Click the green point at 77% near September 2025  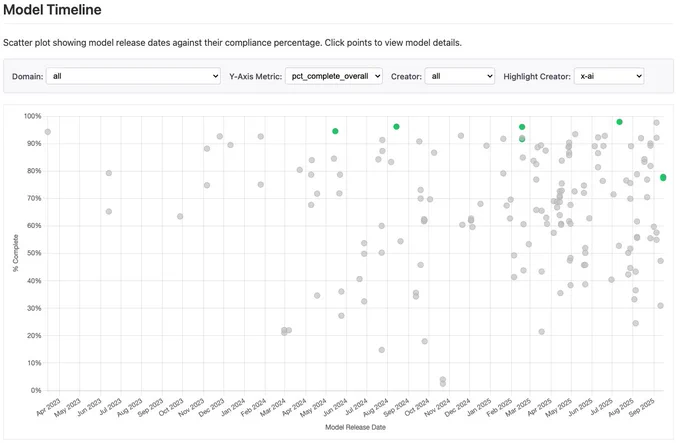click(x=663, y=178)
